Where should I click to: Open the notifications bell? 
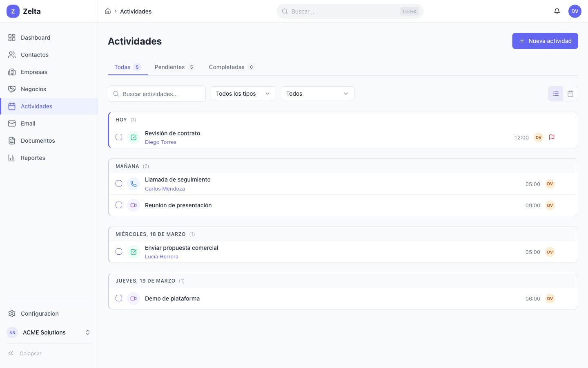pos(557,11)
